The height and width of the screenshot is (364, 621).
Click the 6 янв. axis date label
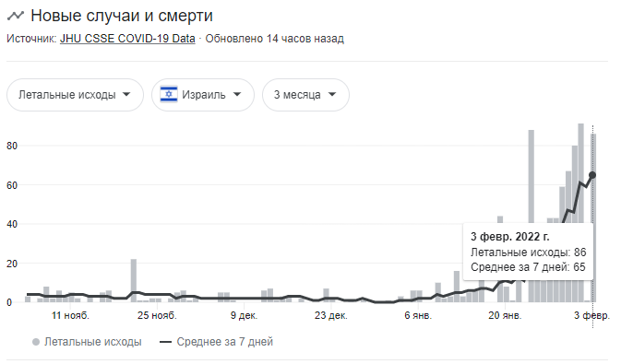tap(418, 315)
